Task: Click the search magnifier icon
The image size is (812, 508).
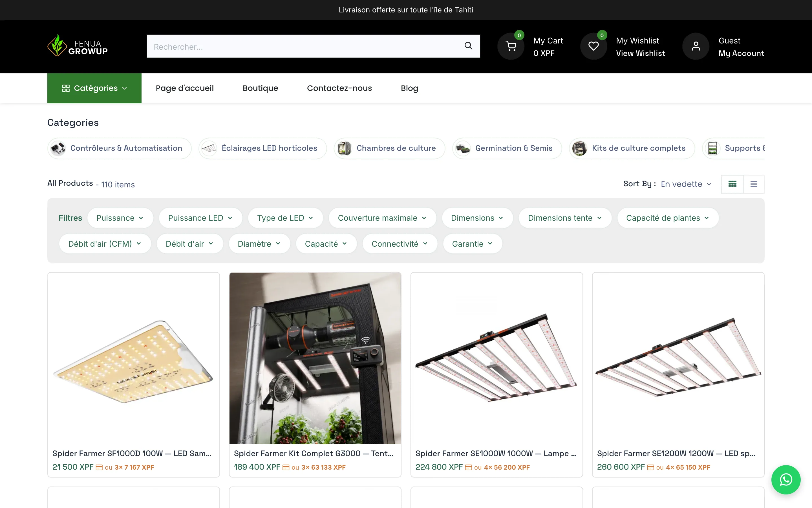Action: (x=468, y=46)
